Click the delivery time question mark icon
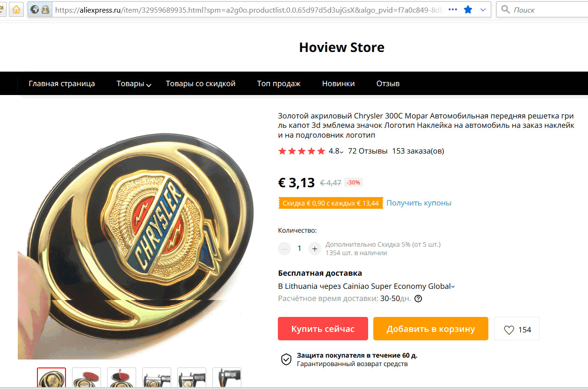Screen dimensions: 588x389 click(x=418, y=299)
